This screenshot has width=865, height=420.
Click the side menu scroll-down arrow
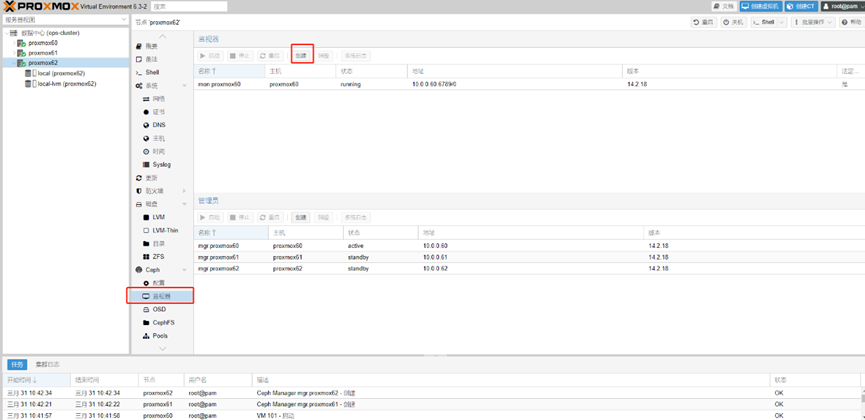pyautogui.click(x=162, y=349)
